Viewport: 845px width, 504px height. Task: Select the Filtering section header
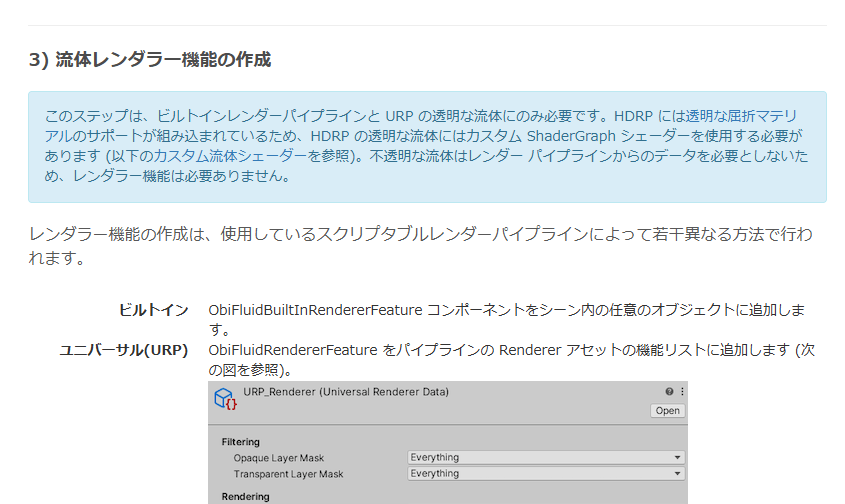pyautogui.click(x=240, y=442)
